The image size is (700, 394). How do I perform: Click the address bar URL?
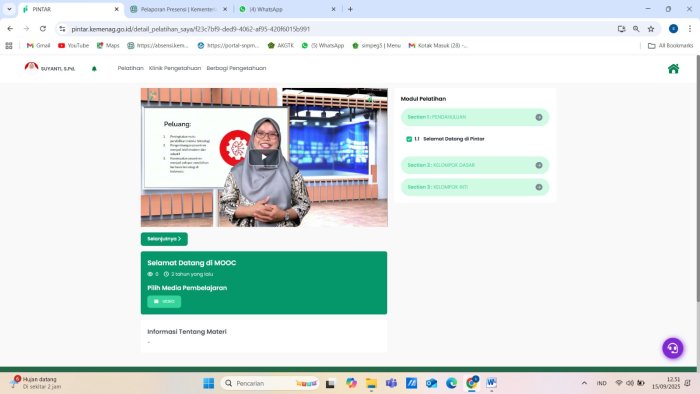(x=191, y=29)
